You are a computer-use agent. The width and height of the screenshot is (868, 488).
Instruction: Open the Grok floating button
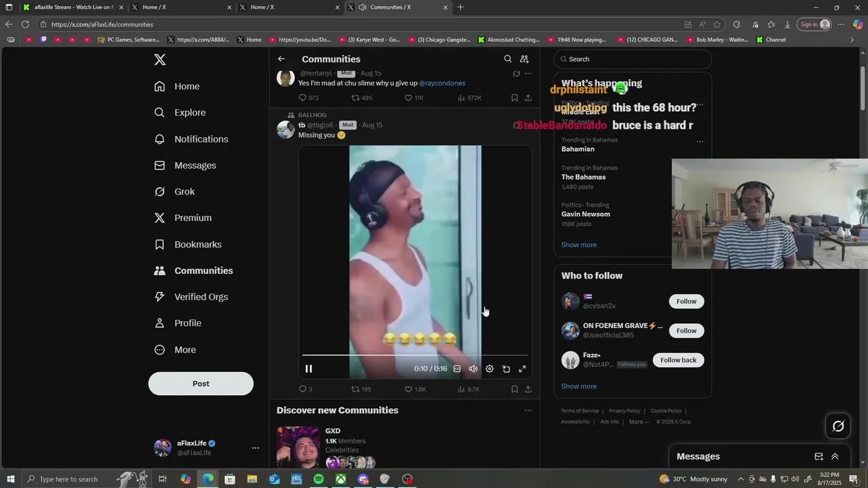click(x=838, y=426)
